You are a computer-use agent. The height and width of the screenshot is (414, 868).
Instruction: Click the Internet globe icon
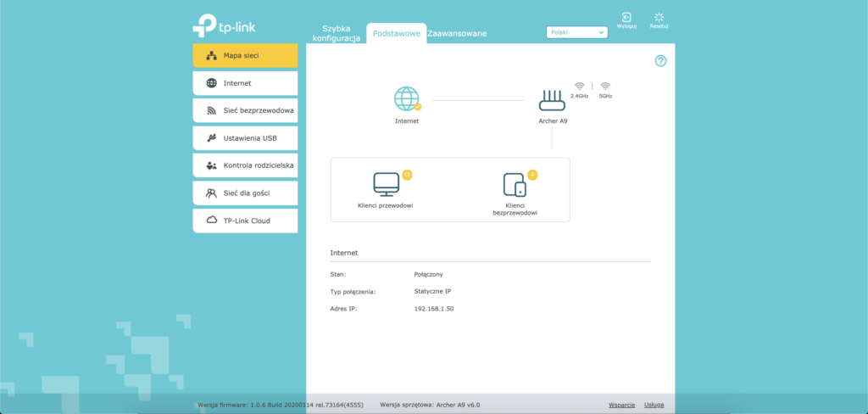click(407, 99)
